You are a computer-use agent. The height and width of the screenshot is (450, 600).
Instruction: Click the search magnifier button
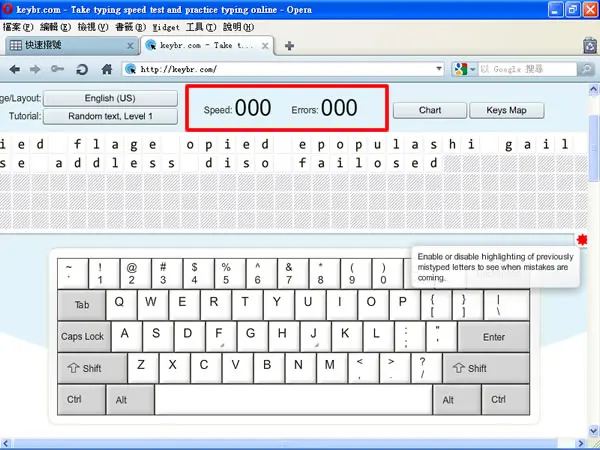[586, 69]
